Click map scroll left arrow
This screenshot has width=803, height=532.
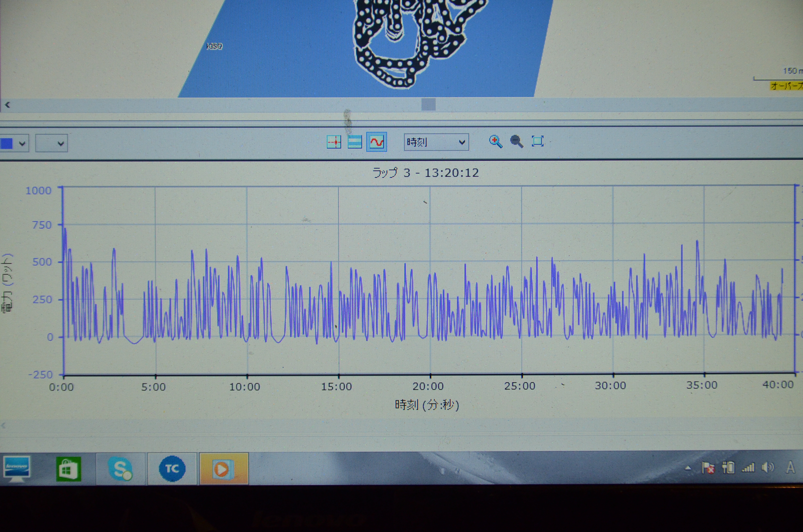[7, 105]
